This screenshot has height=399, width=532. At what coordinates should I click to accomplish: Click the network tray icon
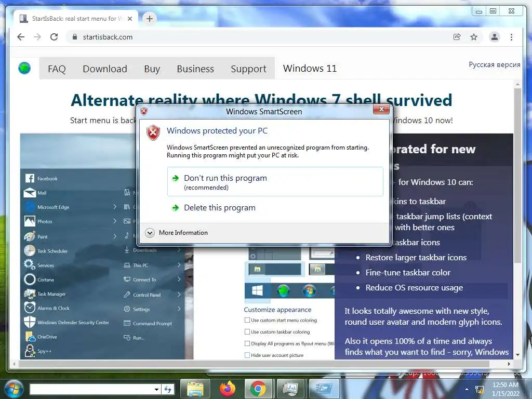point(479,390)
